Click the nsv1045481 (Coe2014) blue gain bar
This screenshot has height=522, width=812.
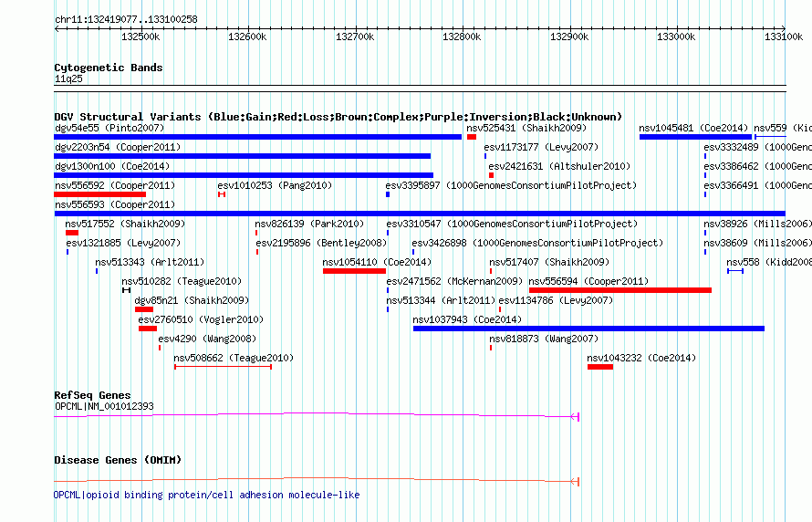click(x=695, y=137)
